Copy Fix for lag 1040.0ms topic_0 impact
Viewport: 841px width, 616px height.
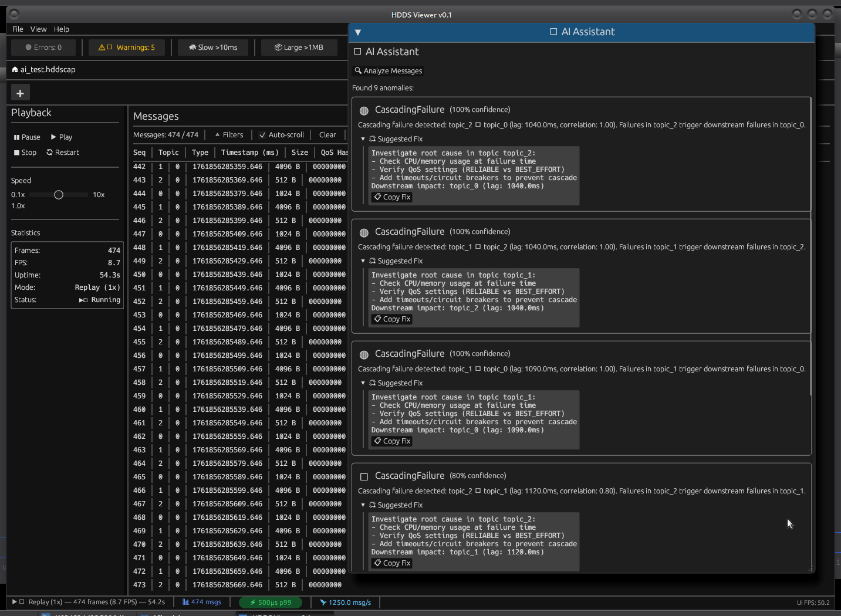pos(392,197)
